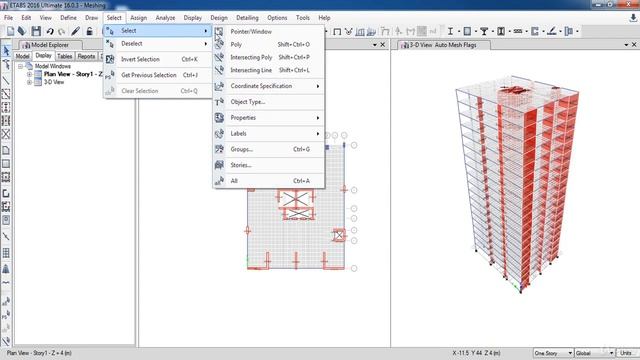Click the concrete frame design C icon
Viewport: 640px width, 360px height.
coord(535,31)
